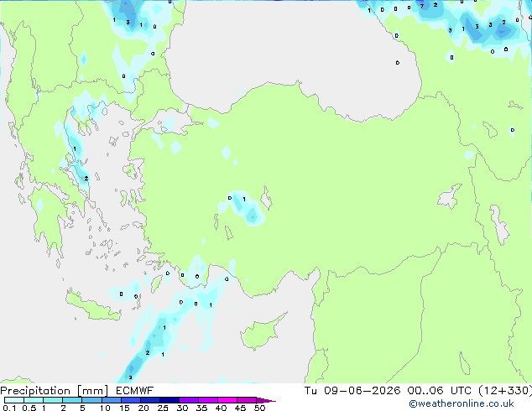Open the weatheronline.co.uk copyright link

pos(462,403)
